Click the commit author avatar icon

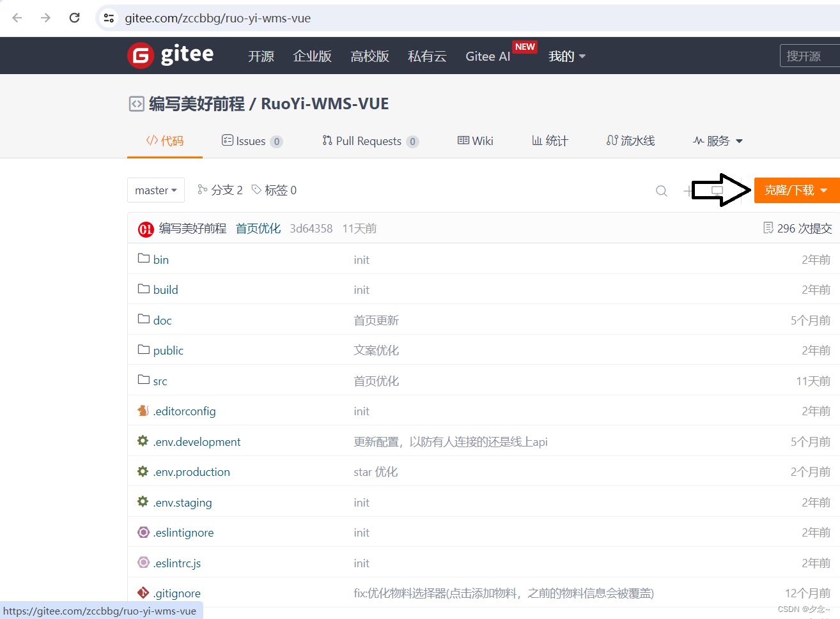click(146, 229)
